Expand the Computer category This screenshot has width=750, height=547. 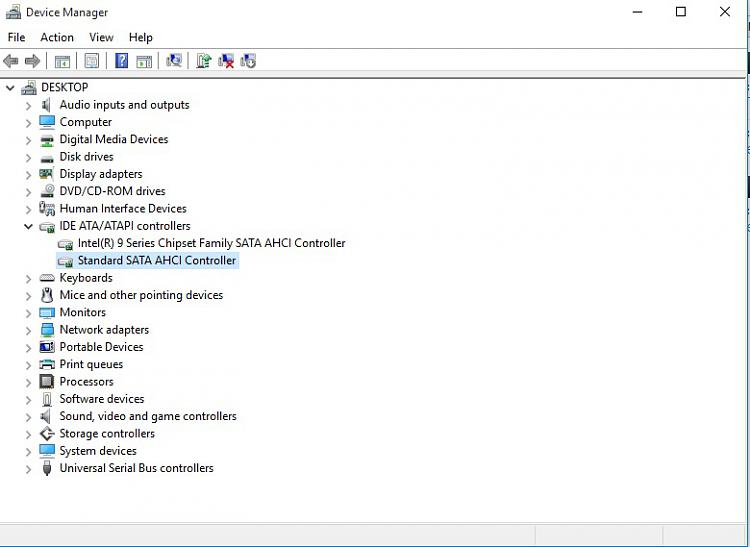pyautogui.click(x=28, y=123)
